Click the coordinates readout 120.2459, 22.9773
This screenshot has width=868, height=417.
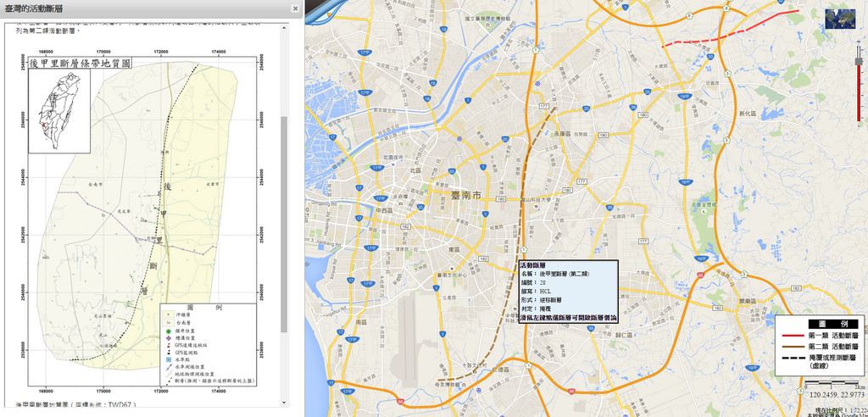(x=837, y=395)
